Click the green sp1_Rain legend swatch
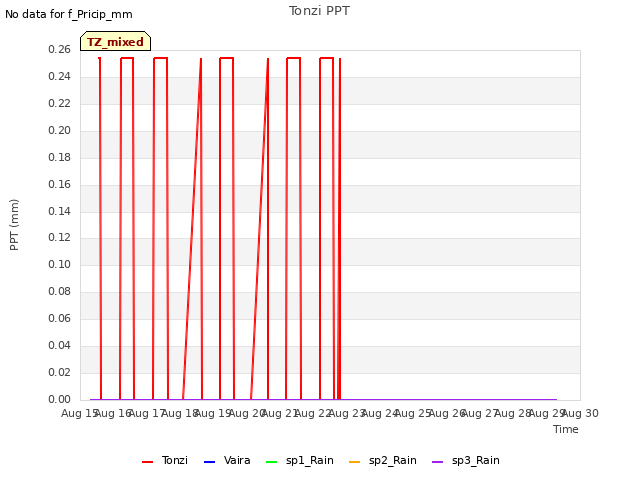The height and width of the screenshot is (480, 640). pyautogui.click(x=271, y=462)
